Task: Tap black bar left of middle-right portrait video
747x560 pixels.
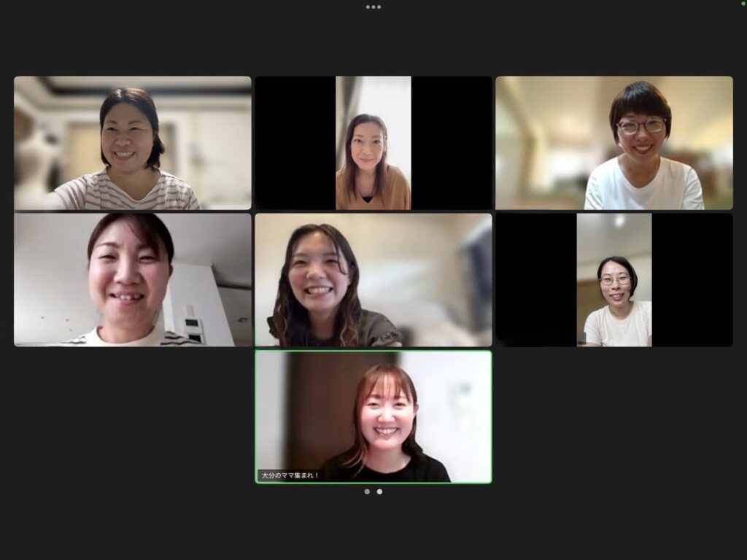Action: pos(535,279)
